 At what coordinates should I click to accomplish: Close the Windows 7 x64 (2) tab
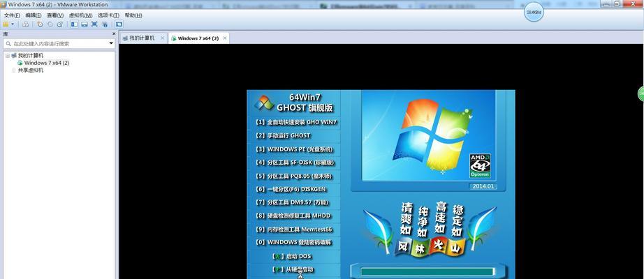click(x=225, y=38)
